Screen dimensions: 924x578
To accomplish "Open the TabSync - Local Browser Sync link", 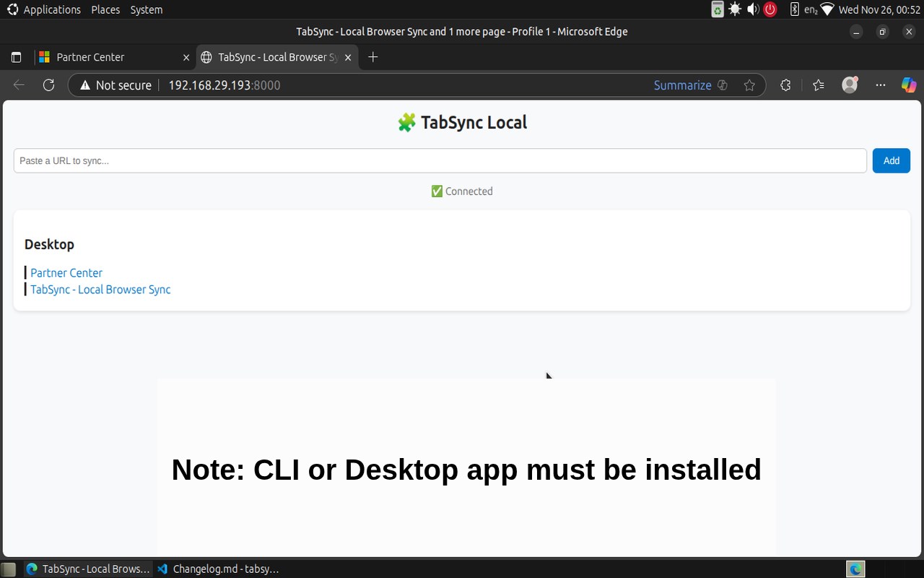I will tap(100, 289).
